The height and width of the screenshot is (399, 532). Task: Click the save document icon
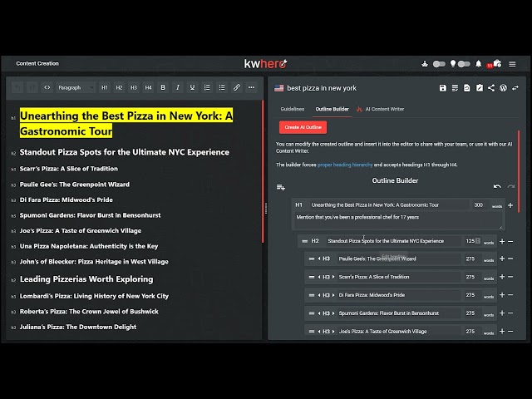click(443, 88)
